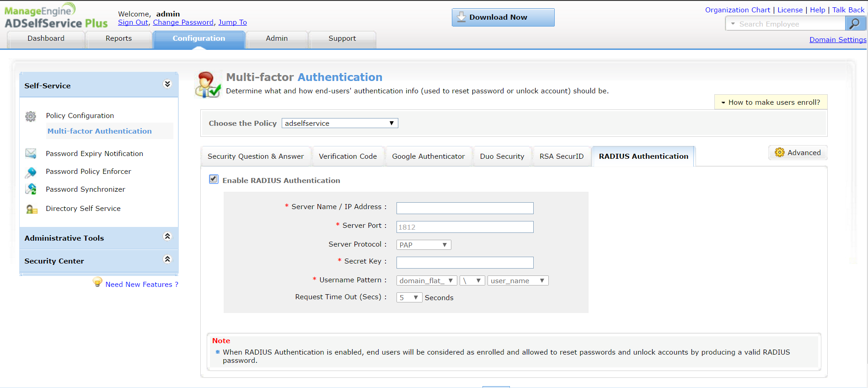The image size is (868, 388).
Task: Open the Help link
Action: click(817, 10)
